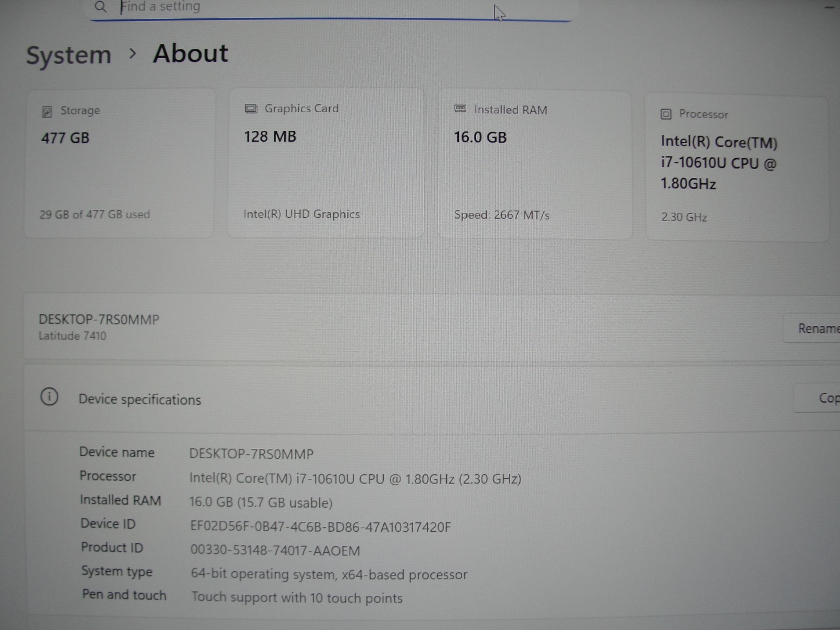The height and width of the screenshot is (630, 840).
Task: Click the System type label
Action: [x=117, y=571]
